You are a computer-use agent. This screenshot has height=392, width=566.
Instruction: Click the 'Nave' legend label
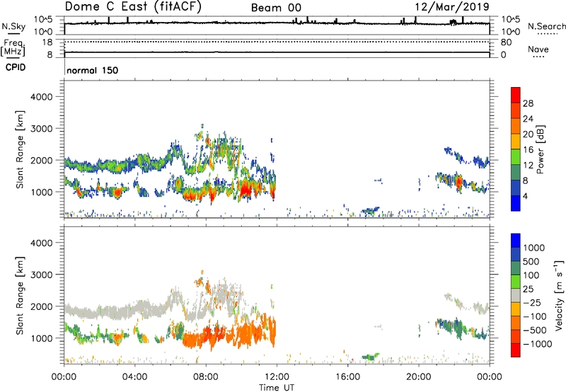coord(538,50)
